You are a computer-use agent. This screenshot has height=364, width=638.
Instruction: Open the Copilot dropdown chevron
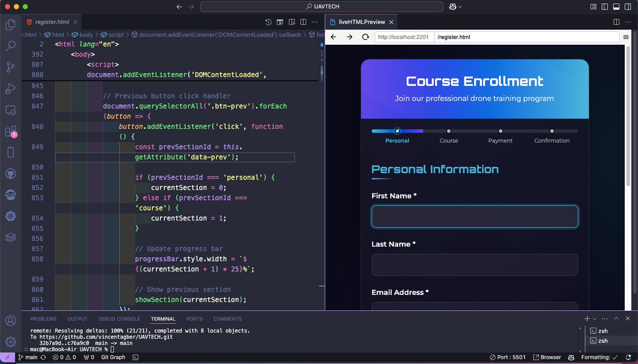(x=460, y=6)
